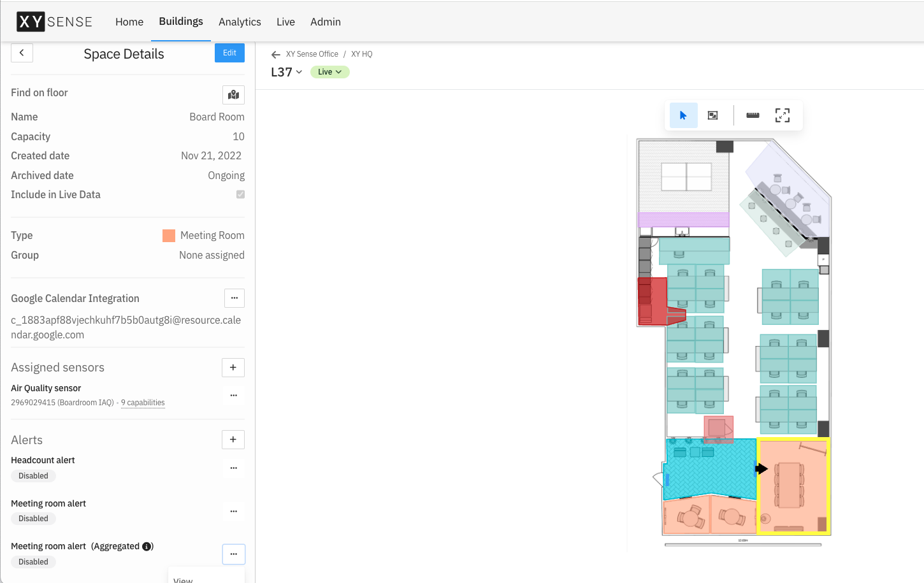Select the image overlay tool in toolbar
Image resolution: width=924 pixels, height=583 pixels.
click(x=713, y=115)
